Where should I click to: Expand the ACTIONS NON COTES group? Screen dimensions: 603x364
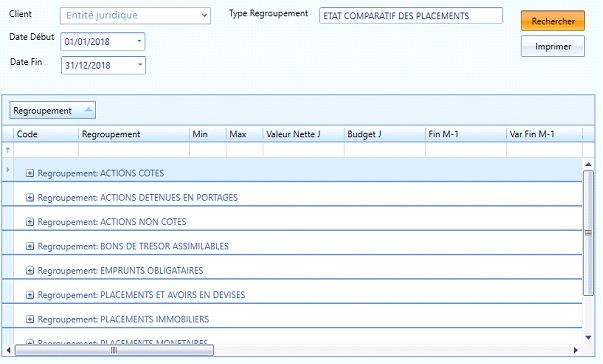point(30,222)
